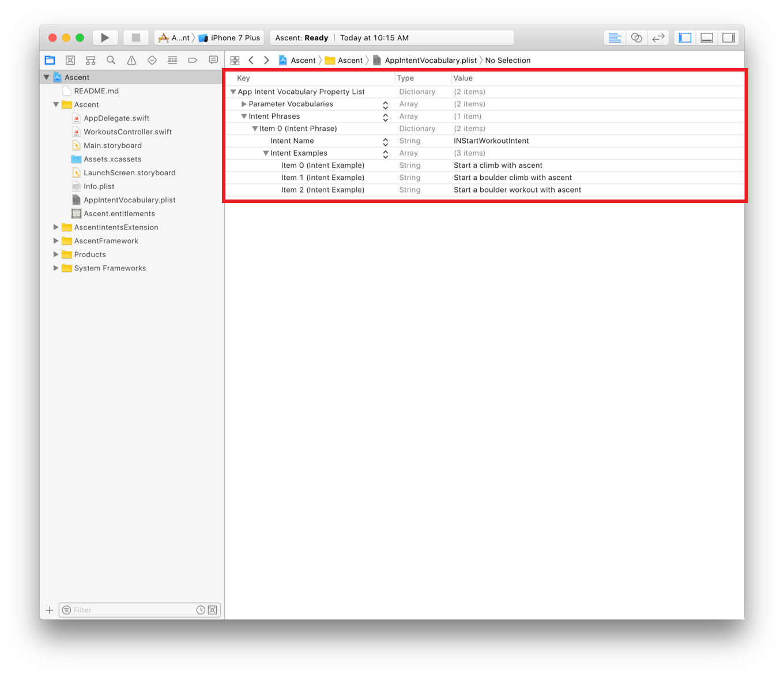784x677 pixels.
Task: Open the Symbol navigator
Action: click(90, 60)
